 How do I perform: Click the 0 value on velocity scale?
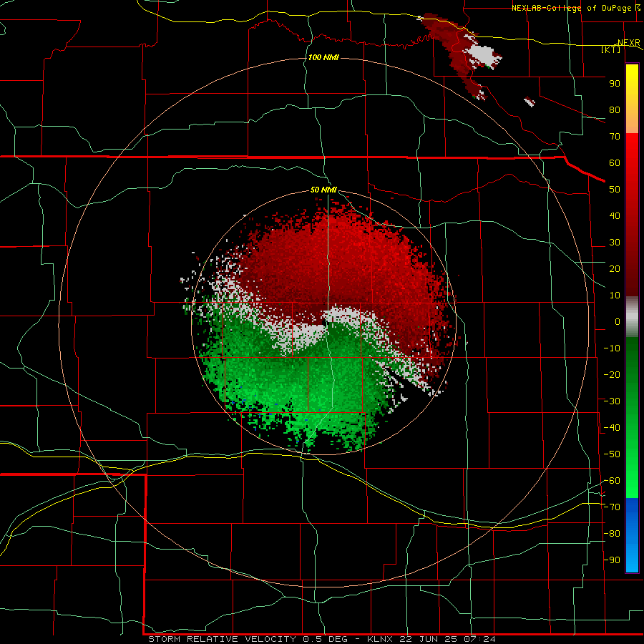click(x=618, y=322)
